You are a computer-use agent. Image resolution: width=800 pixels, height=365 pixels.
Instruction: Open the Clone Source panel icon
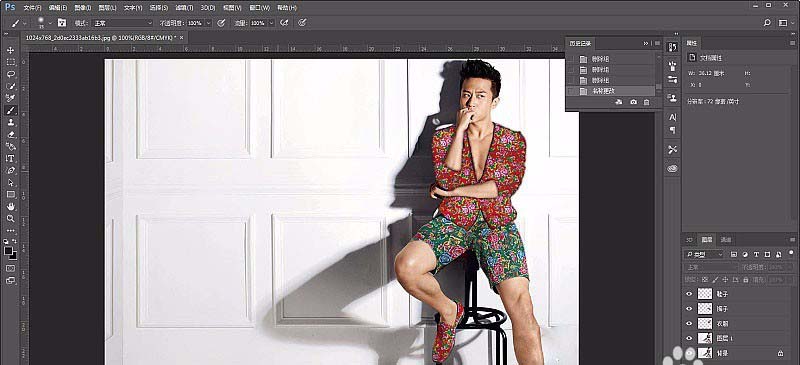click(x=672, y=97)
